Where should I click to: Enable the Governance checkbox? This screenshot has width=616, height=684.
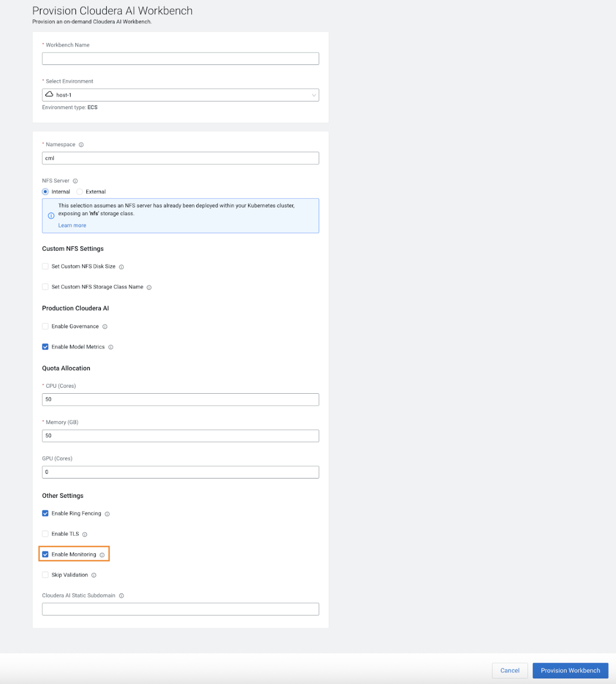tap(45, 326)
